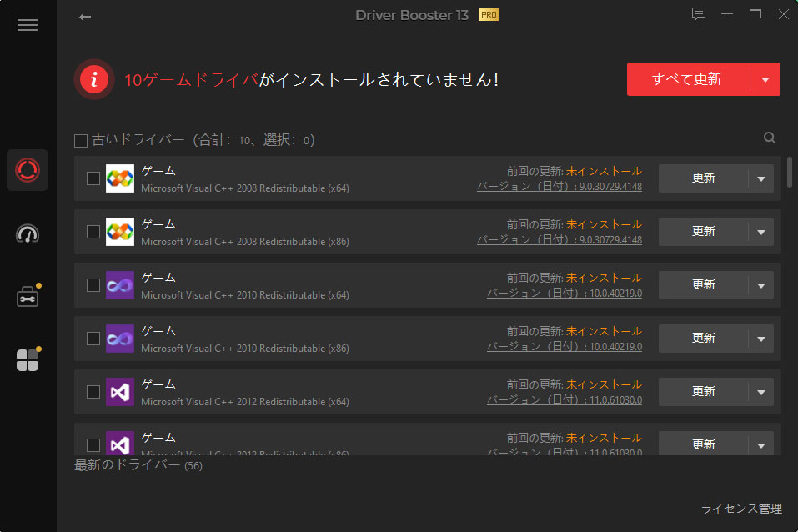Click Visual Studio icon in last visible row
Image resolution: width=798 pixels, height=532 pixels.
[120, 443]
